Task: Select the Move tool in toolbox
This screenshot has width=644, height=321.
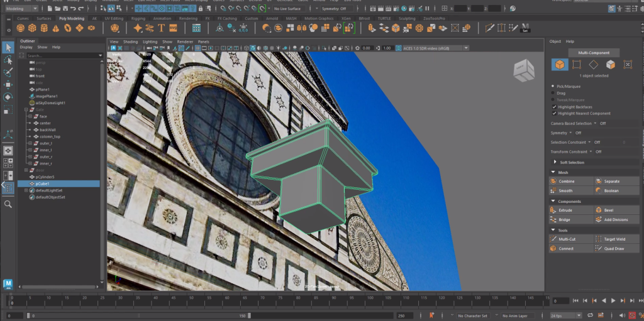Action: 8,85
